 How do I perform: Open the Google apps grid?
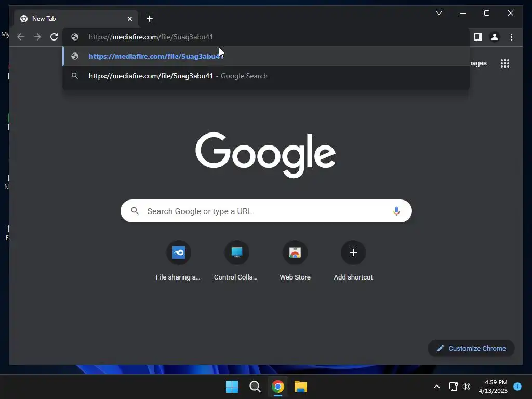click(x=505, y=63)
